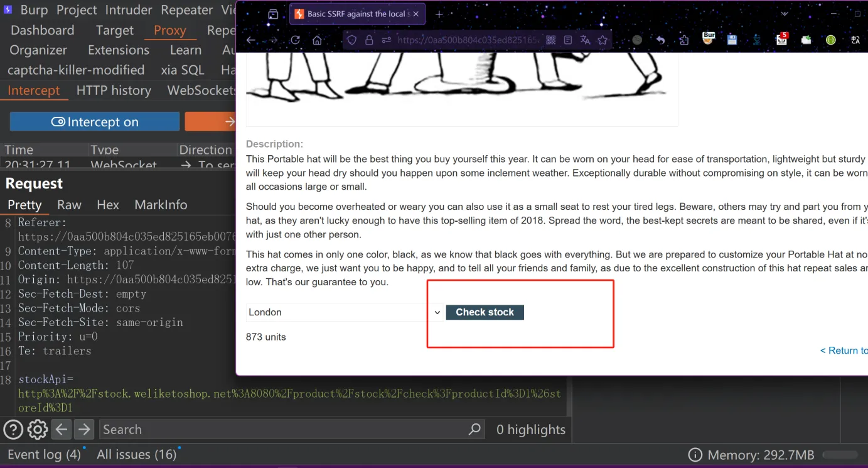
Task: Translate this page icon in address bar
Action: [x=585, y=40]
